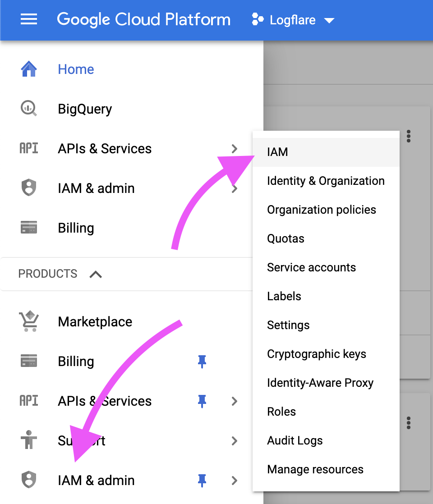Open the upper card's three-dot menu
Image resolution: width=433 pixels, height=504 pixels.
[409, 136]
